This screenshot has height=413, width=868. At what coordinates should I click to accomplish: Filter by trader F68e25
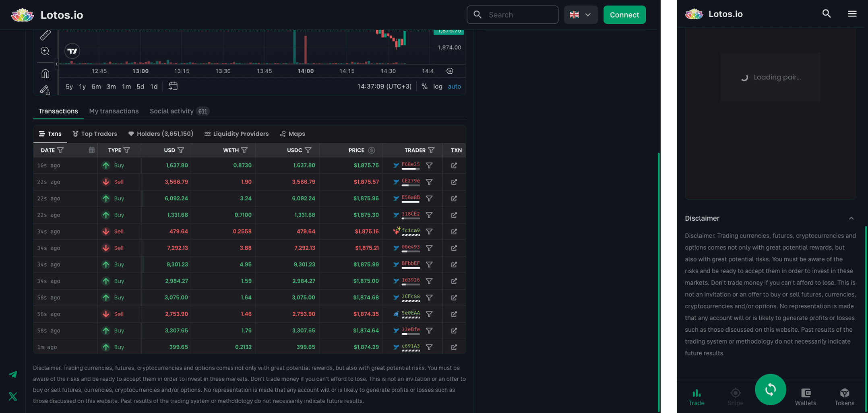pyautogui.click(x=429, y=165)
